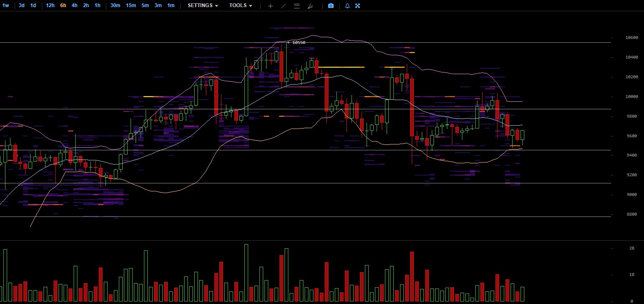Click the 9600 price axis label
The image size is (644, 304).
click(x=631, y=136)
